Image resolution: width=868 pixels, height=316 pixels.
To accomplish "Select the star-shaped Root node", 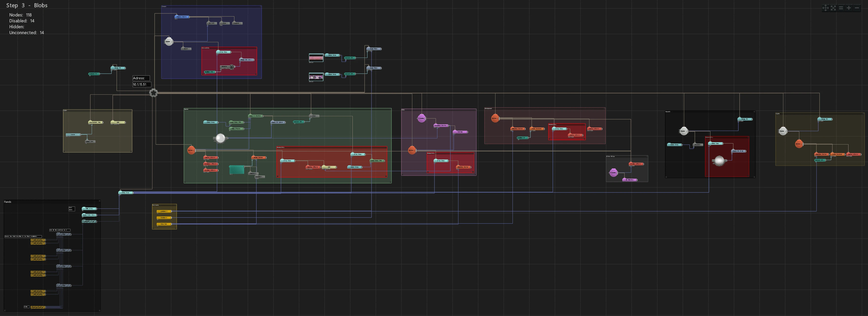I will (153, 93).
